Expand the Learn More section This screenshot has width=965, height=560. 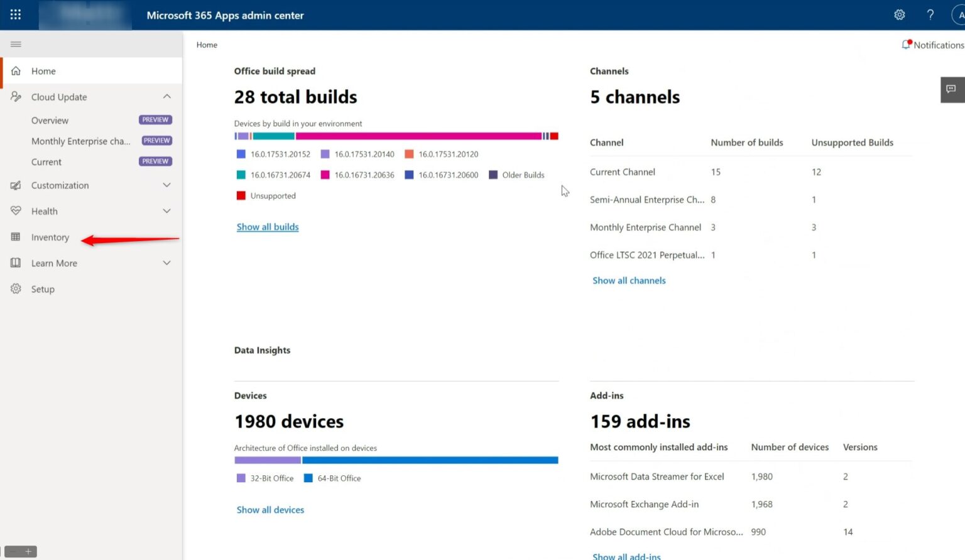166,262
